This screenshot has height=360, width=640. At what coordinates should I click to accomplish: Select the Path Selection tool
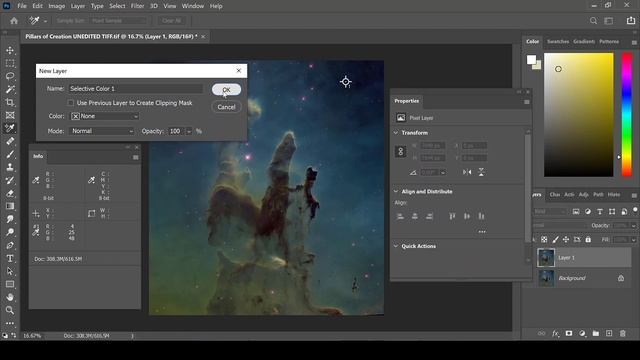pos(10,271)
